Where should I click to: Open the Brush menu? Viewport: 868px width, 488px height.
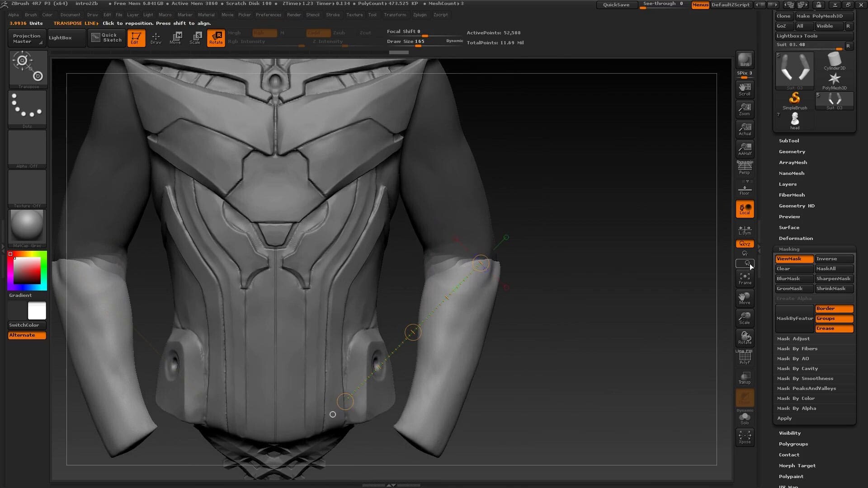31,15
